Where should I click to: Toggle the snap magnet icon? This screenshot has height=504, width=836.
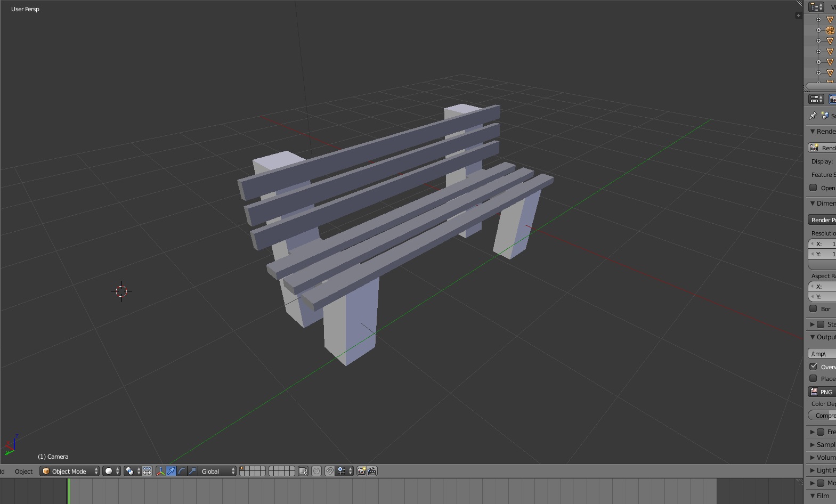(x=330, y=471)
